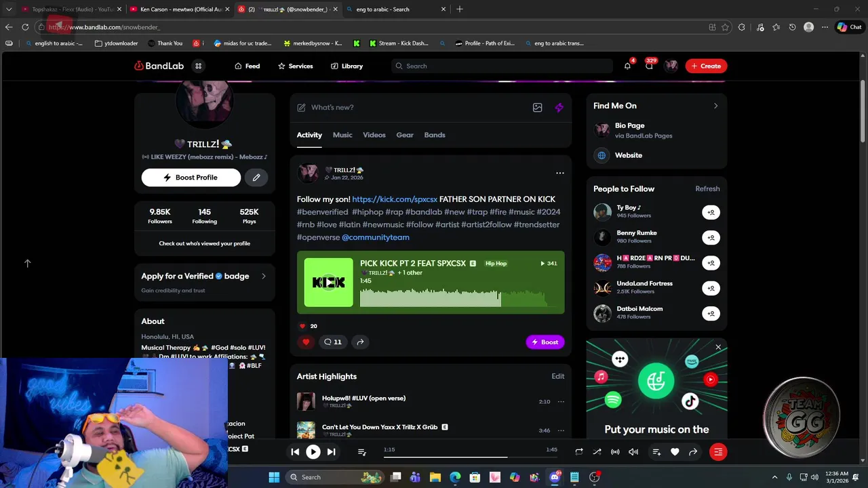Image resolution: width=868 pixels, height=488 pixels.
Task: Open the Feed page
Action: tap(247, 66)
